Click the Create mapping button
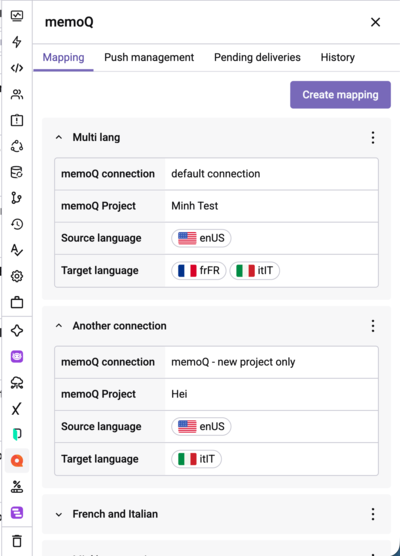Viewport: 400px width, 556px height. click(340, 95)
